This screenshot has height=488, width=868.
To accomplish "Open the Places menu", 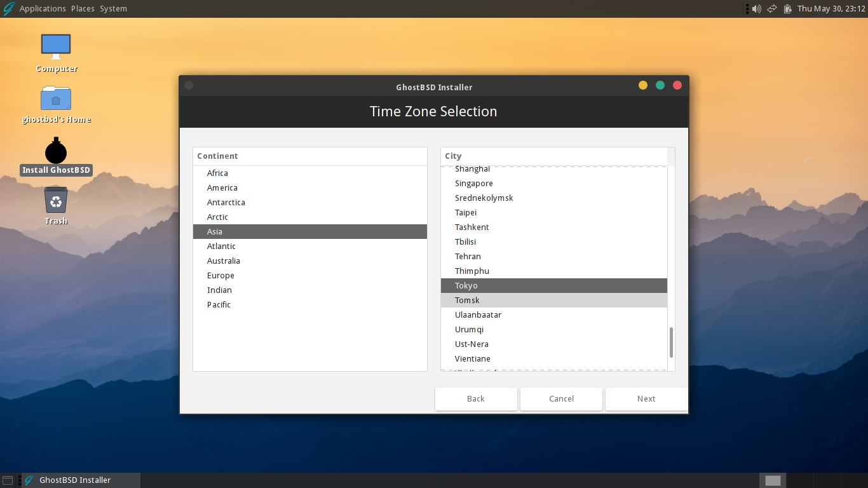I will point(83,9).
